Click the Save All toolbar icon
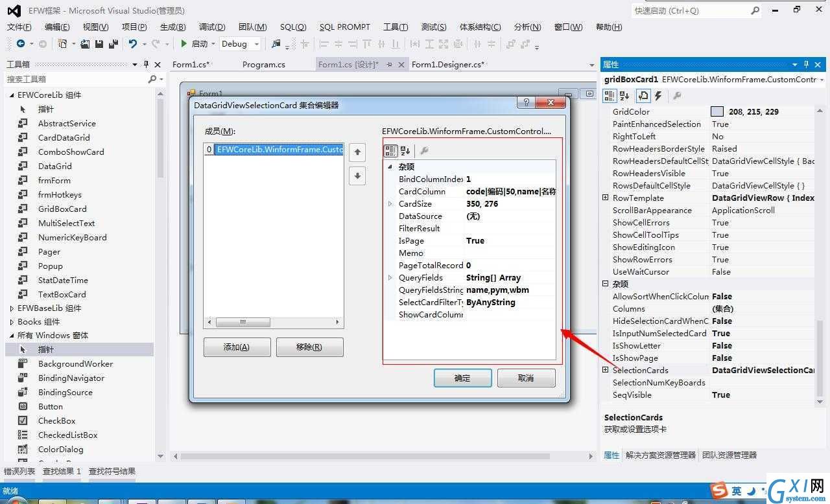Viewport: 830px width, 504px height. coord(113,43)
